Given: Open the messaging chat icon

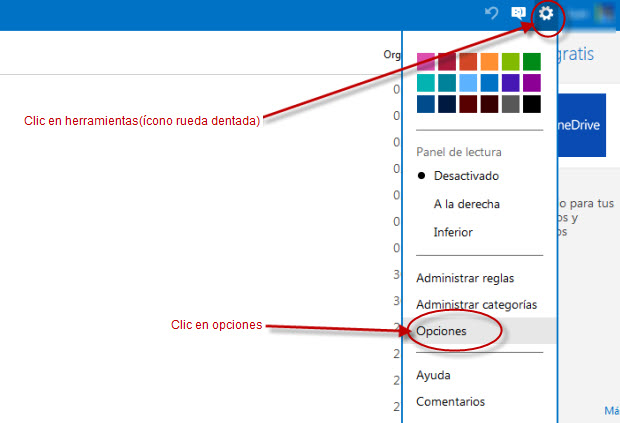Looking at the screenshot, I should (518, 14).
